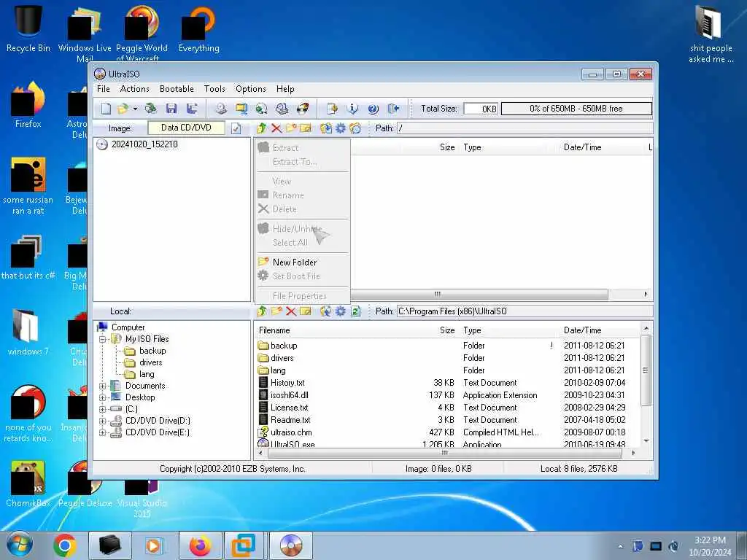
Task: Click the red X Delete in Local toolbar
Action: [291, 311]
